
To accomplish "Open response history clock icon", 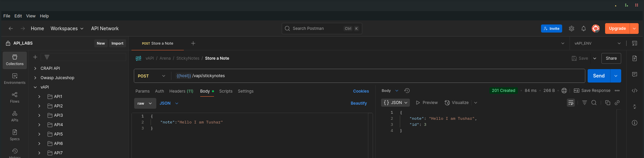I will coord(407,91).
